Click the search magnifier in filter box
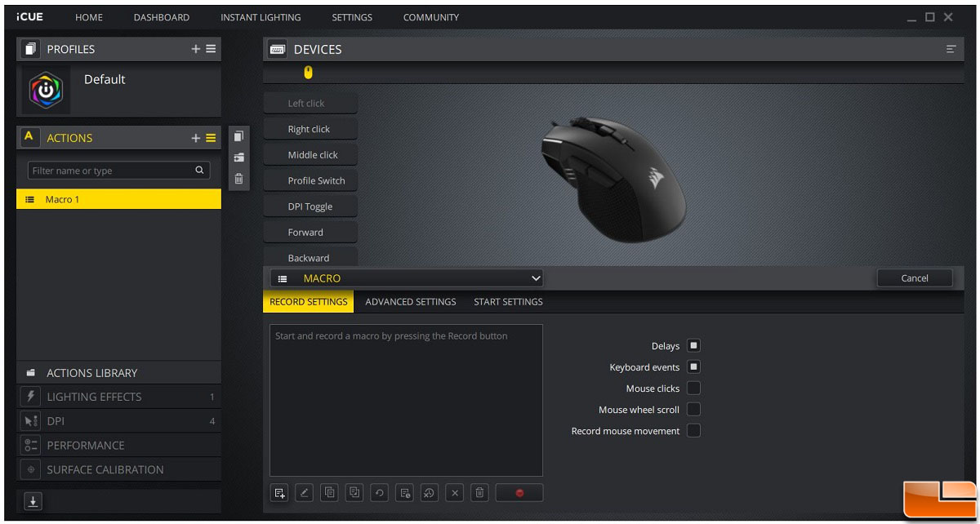Screen dimensions: 980x524 (x=199, y=171)
